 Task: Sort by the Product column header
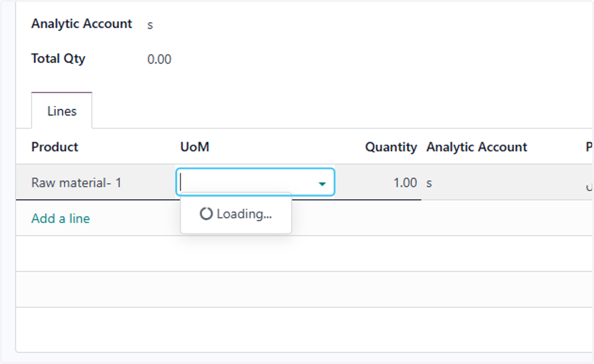[x=55, y=147]
